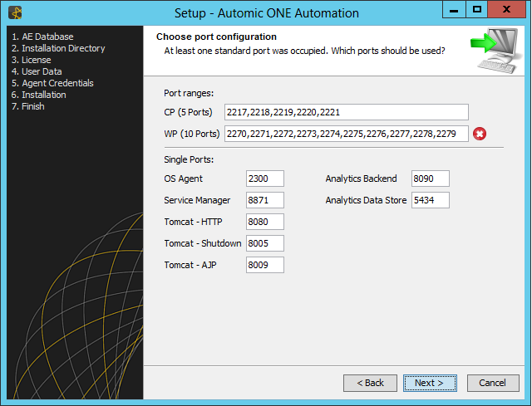Proceed with the Next > button
Screen dimensions: 532x406
(x=430, y=383)
